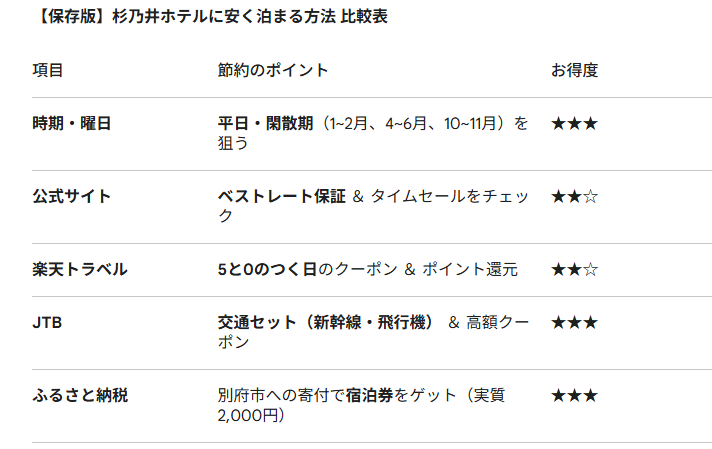This screenshot has width=712, height=449.
Task: Click the bold 平日・閑散期 text
Action: tap(266, 124)
